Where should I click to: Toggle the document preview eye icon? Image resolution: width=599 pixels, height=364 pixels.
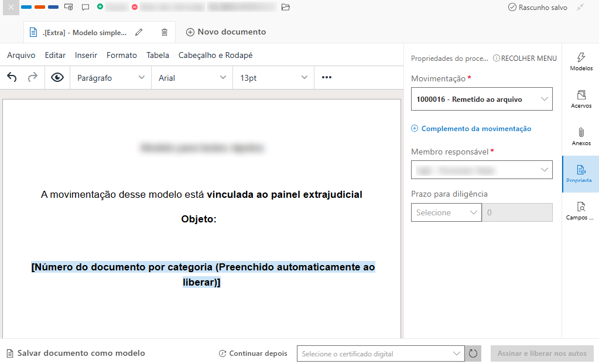[x=56, y=77]
